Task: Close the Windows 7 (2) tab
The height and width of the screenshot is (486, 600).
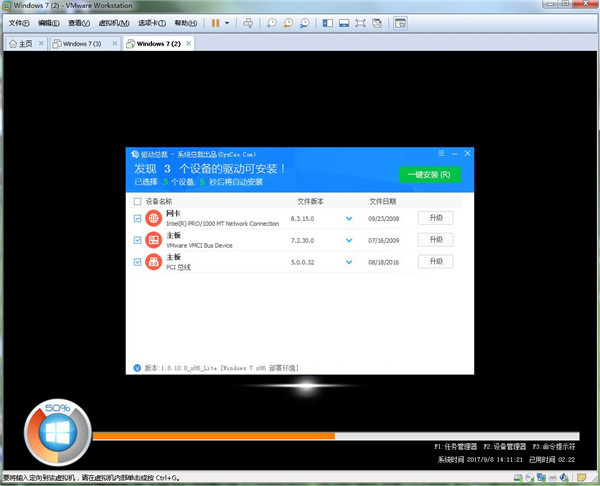Action: 188,44
